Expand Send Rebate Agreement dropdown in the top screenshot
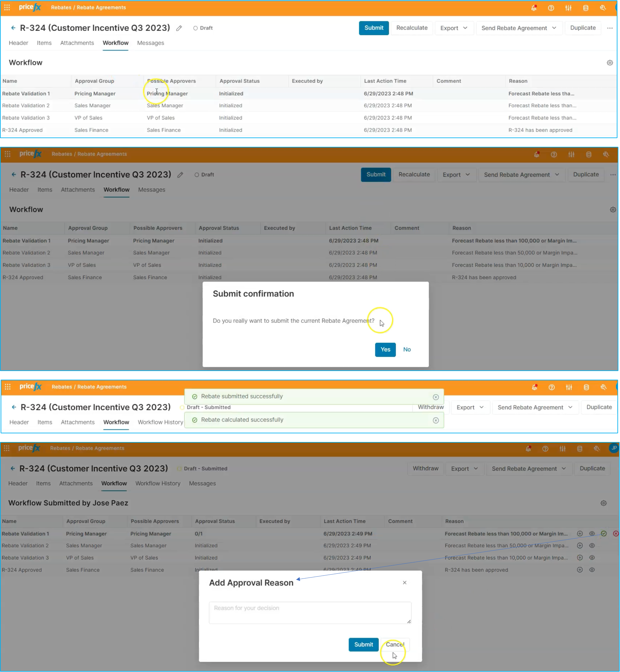This screenshot has width=620, height=672. [x=519, y=28]
